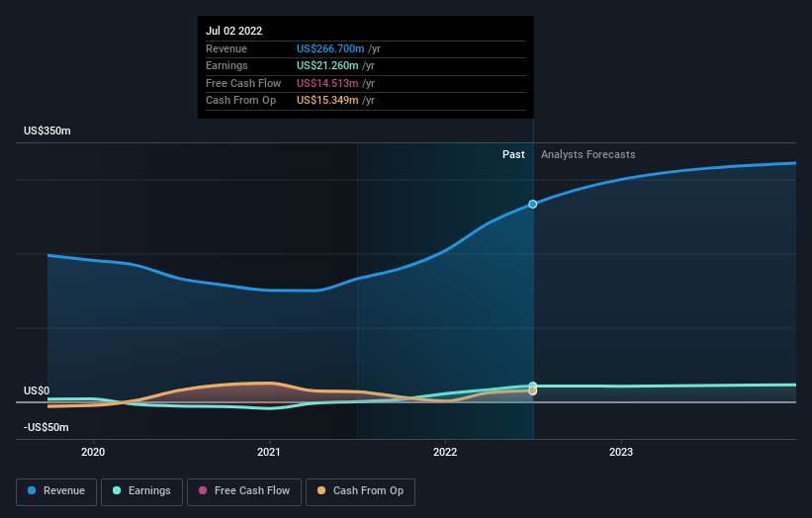Click the Earnings row label in tooltip
Viewport: 812px width, 518px height.
(x=226, y=65)
